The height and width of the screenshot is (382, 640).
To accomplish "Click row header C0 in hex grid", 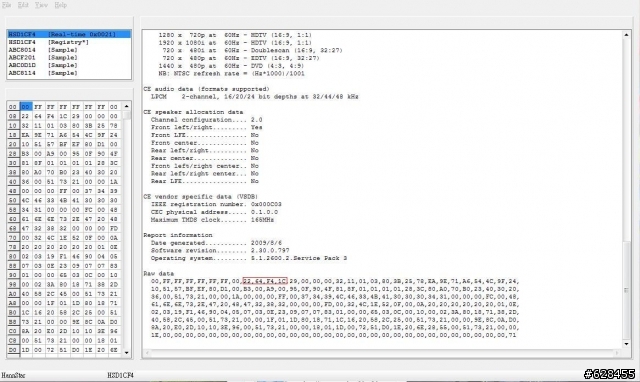I will coord(13,331).
